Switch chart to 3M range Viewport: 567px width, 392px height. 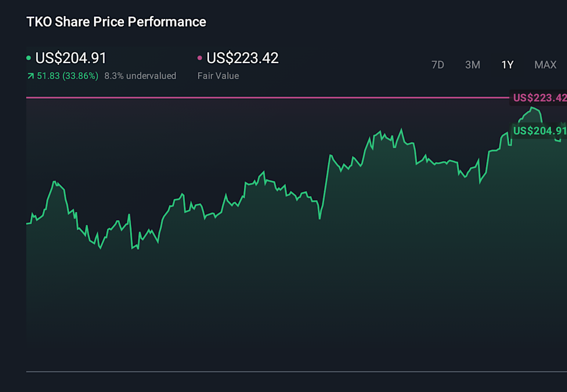(472, 65)
